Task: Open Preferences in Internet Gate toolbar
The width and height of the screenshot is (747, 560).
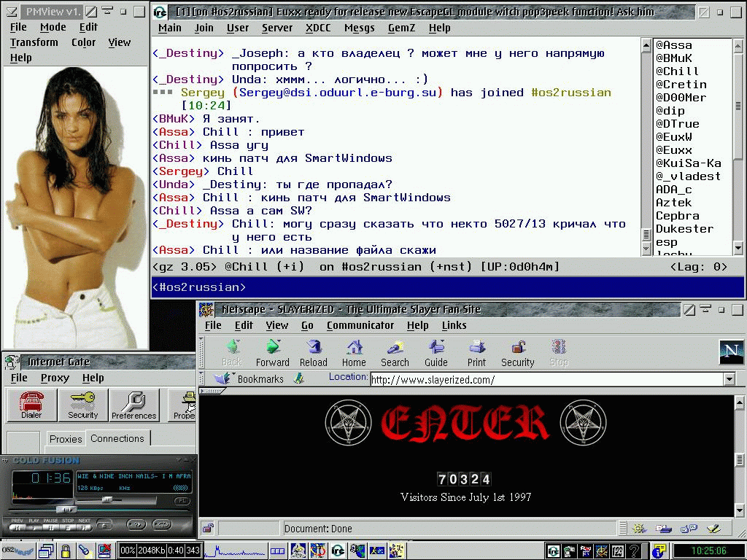Action: tap(134, 405)
